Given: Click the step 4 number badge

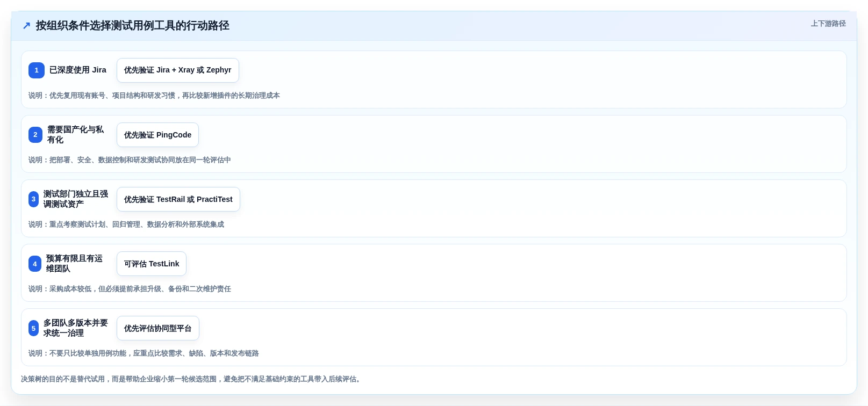Looking at the screenshot, I should click(x=35, y=264).
